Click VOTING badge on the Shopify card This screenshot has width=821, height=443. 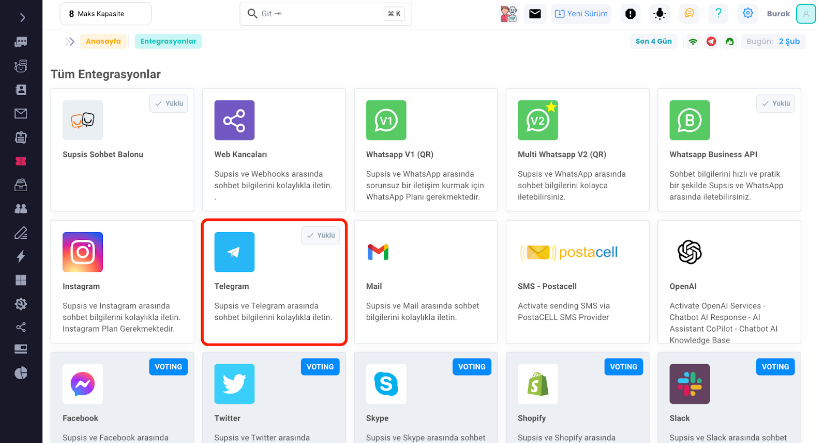[624, 367]
